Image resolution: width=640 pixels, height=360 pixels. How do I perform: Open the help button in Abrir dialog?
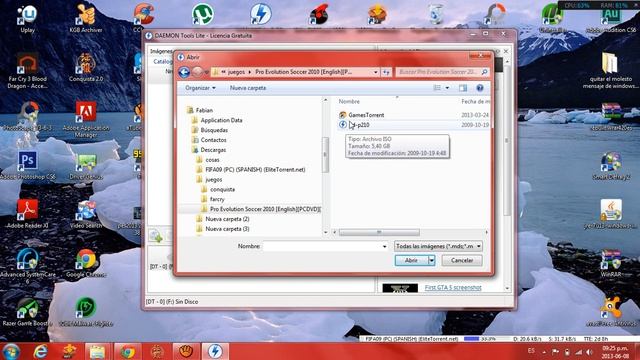[x=480, y=88]
